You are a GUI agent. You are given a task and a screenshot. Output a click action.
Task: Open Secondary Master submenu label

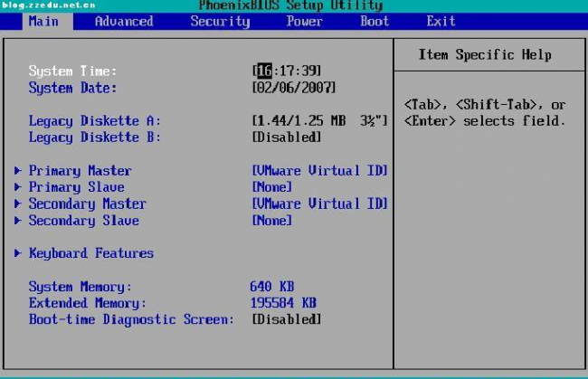tap(88, 204)
